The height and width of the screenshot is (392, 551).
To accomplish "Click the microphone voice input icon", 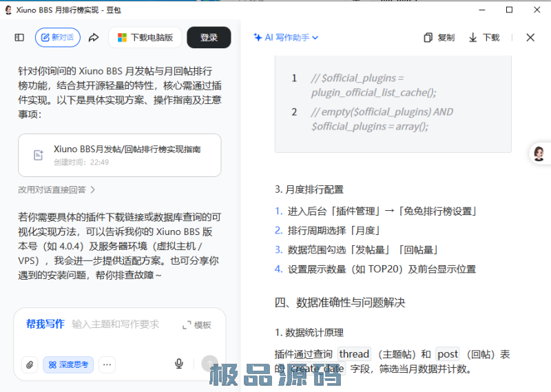I will pos(179,364).
